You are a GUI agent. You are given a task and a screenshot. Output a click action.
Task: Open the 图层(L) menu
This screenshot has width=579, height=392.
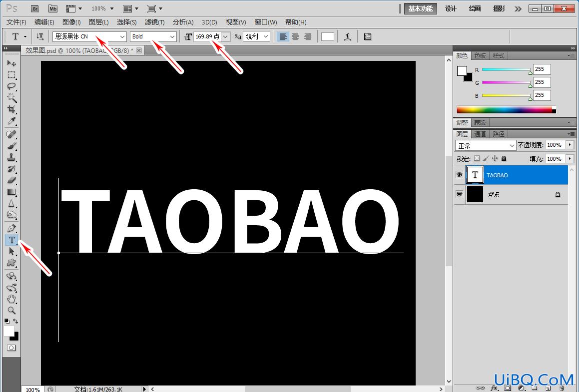click(98, 22)
